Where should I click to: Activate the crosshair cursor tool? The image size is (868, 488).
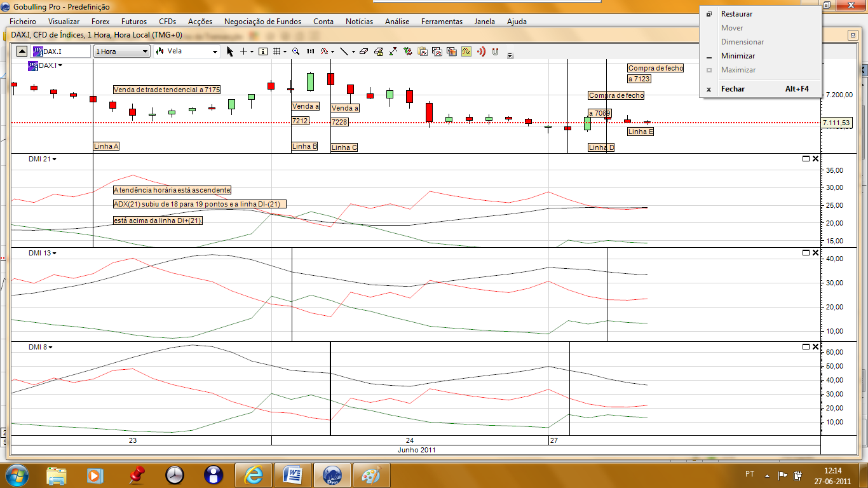pyautogui.click(x=243, y=51)
